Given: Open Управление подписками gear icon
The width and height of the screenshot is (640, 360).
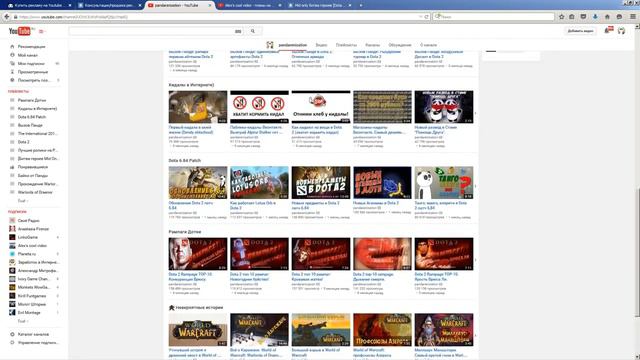Looking at the screenshot, I should [x=12, y=342].
